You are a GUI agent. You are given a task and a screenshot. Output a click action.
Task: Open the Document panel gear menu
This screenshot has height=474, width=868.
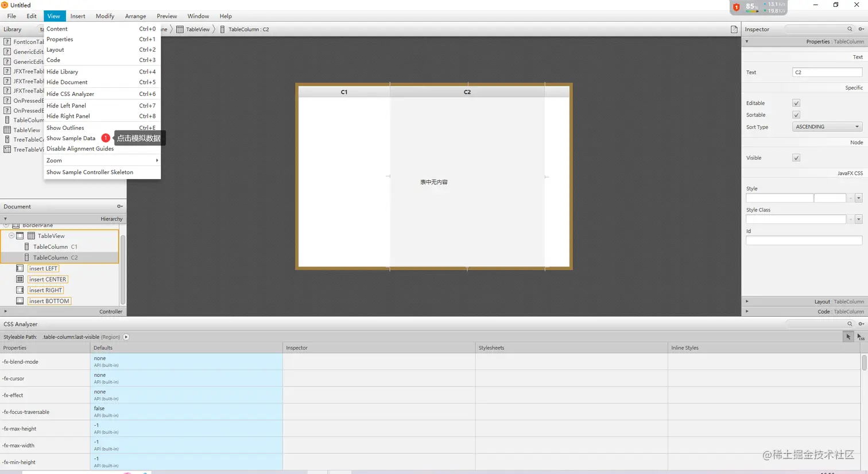pyautogui.click(x=120, y=206)
